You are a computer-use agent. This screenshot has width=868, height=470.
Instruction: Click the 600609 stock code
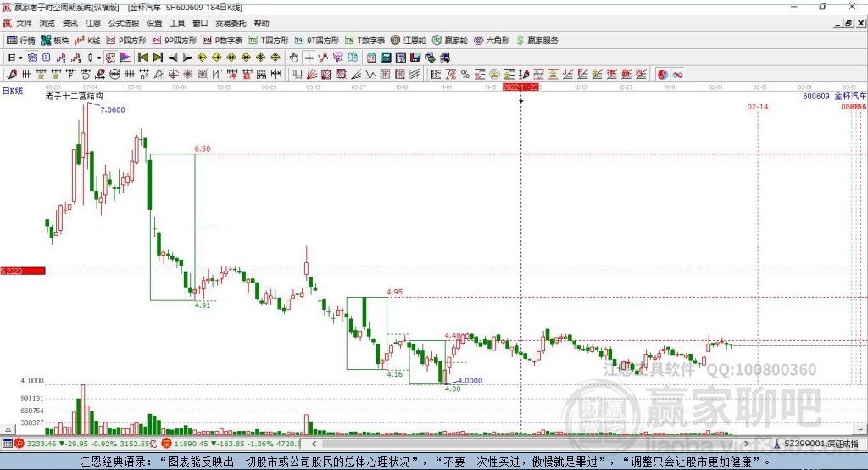click(x=816, y=96)
